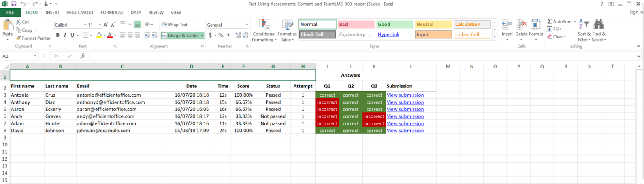
Task: Open the Calibri font name dropdown
Action: point(85,25)
